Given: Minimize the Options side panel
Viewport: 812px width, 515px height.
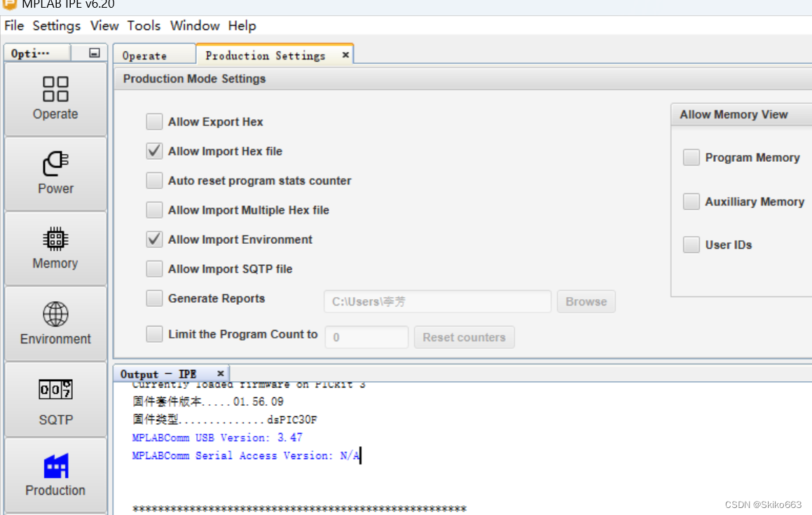Looking at the screenshot, I should (95, 53).
